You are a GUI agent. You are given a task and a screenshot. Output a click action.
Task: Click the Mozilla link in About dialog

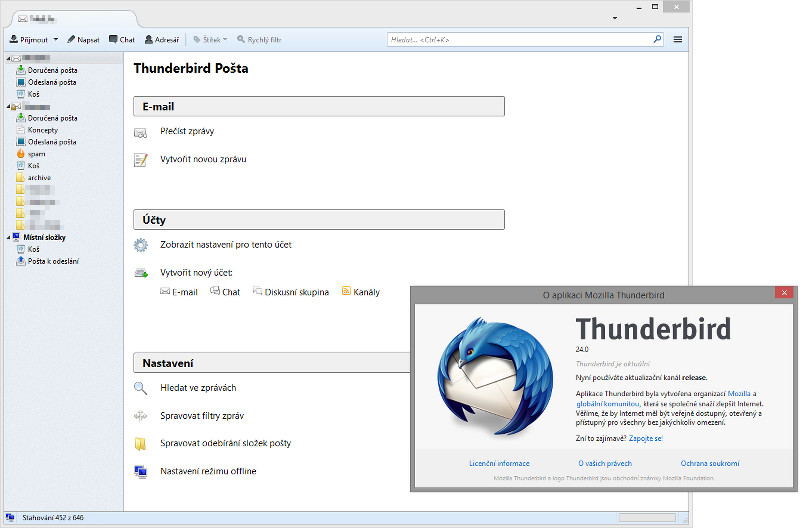click(x=739, y=393)
